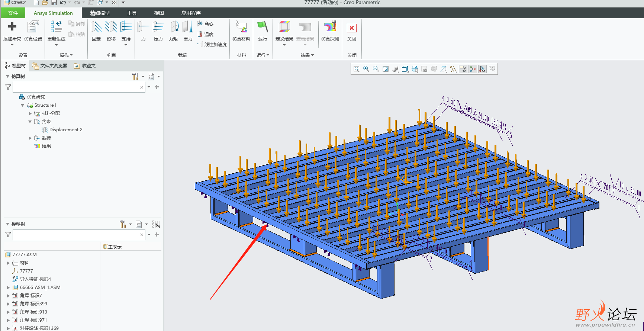The width and height of the screenshot is (644, 331).
Task: Collapse the Structure1 tree node
Action: (23, 105)
